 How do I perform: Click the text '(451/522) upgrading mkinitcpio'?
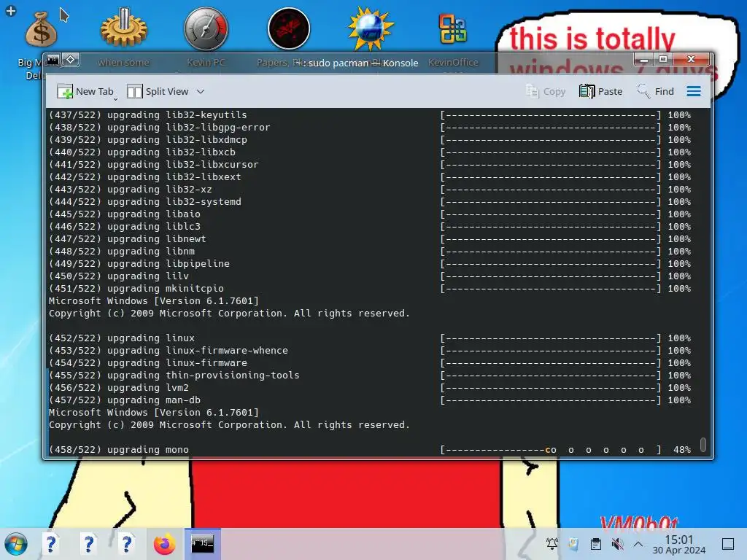pos(136,289)
